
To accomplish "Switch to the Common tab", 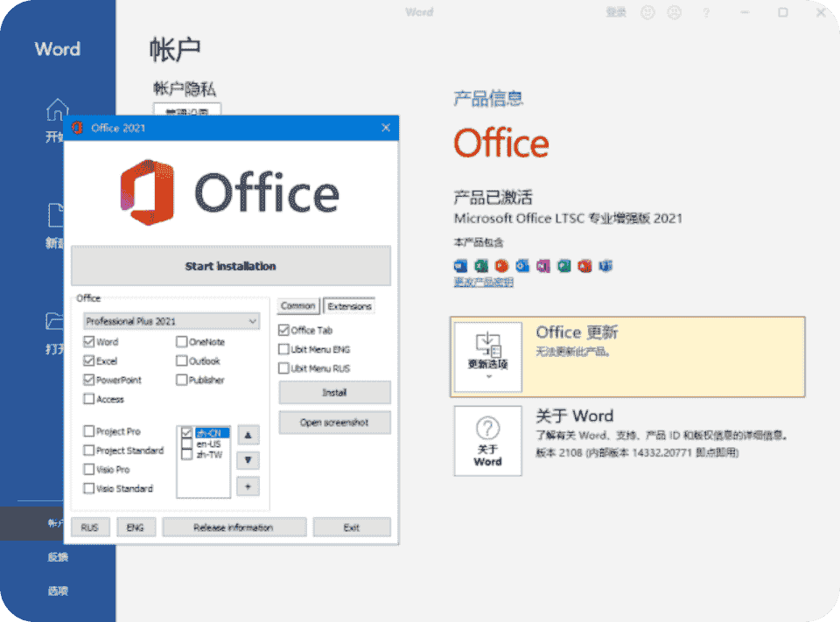I will (x=298, y=306).
